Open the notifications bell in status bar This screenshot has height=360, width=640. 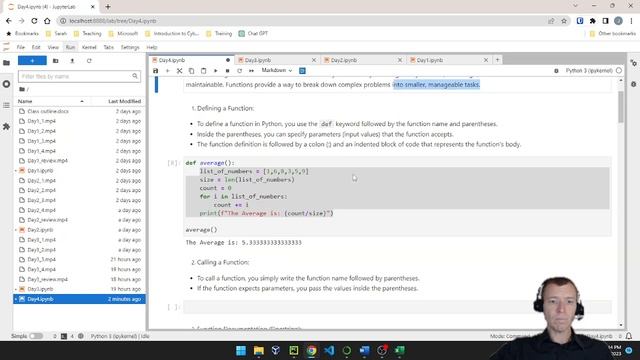click(x=629, y=336)
